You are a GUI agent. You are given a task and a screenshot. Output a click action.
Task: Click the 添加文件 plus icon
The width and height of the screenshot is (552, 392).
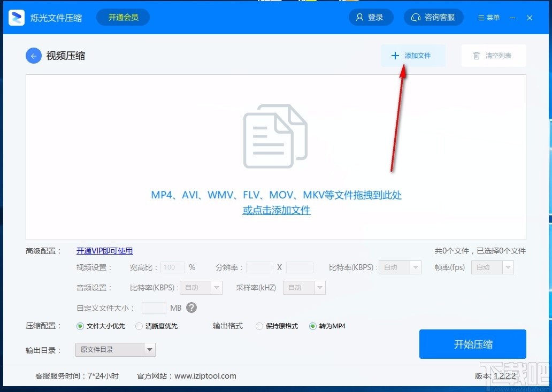coord(395,55)
